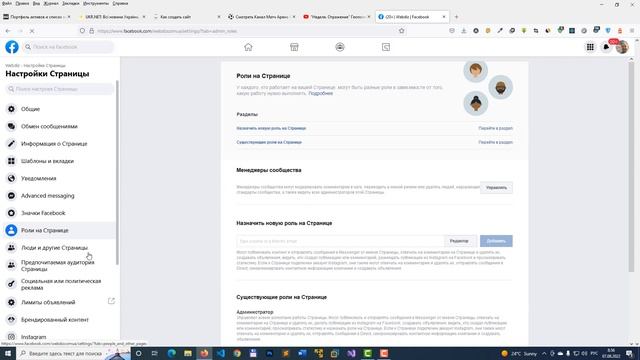This screenshot has width=640, height=360.
Task: Open the Groups icon in top navigation
Action: coord(340,47)
